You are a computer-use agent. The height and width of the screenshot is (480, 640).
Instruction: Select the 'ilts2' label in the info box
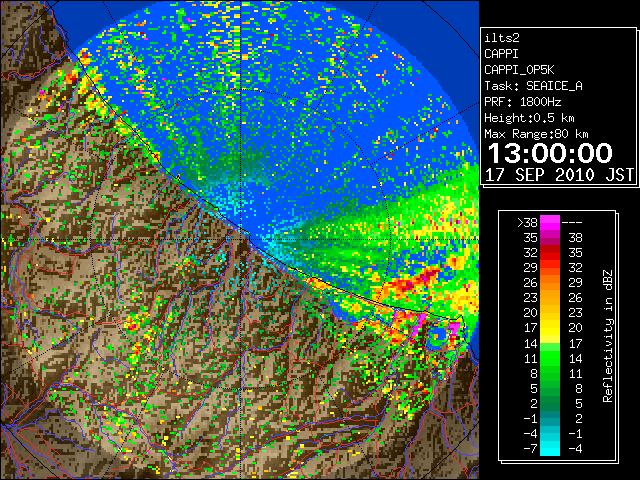502,38
